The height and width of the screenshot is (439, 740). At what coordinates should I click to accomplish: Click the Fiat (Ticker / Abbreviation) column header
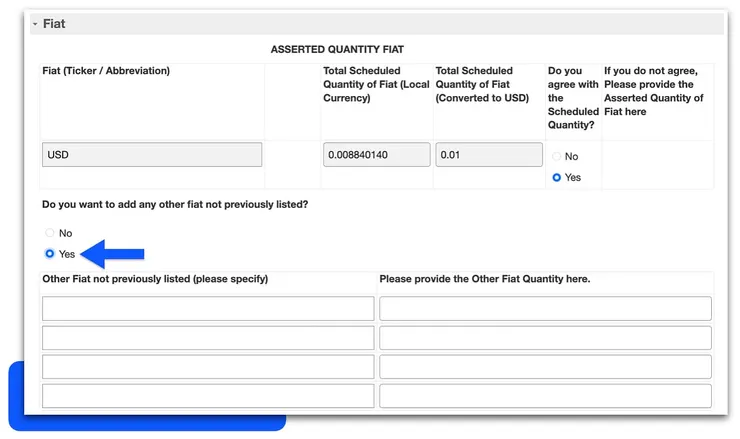coord(107,71)
